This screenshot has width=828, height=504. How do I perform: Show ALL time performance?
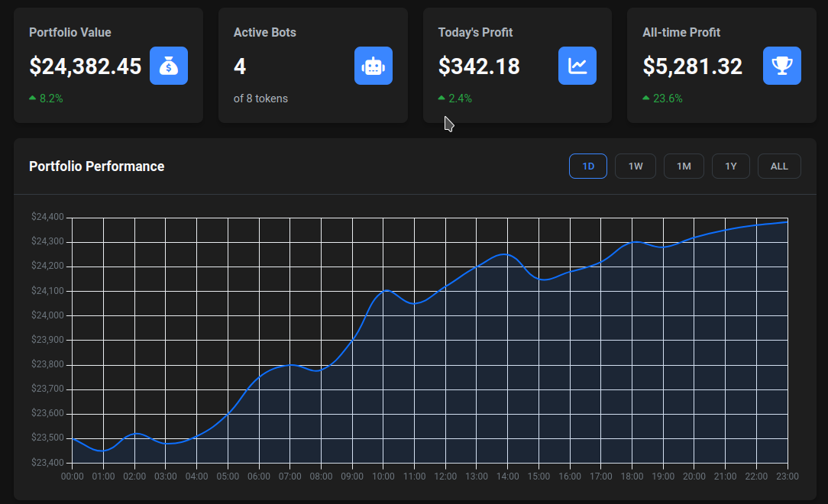[779, 166]
